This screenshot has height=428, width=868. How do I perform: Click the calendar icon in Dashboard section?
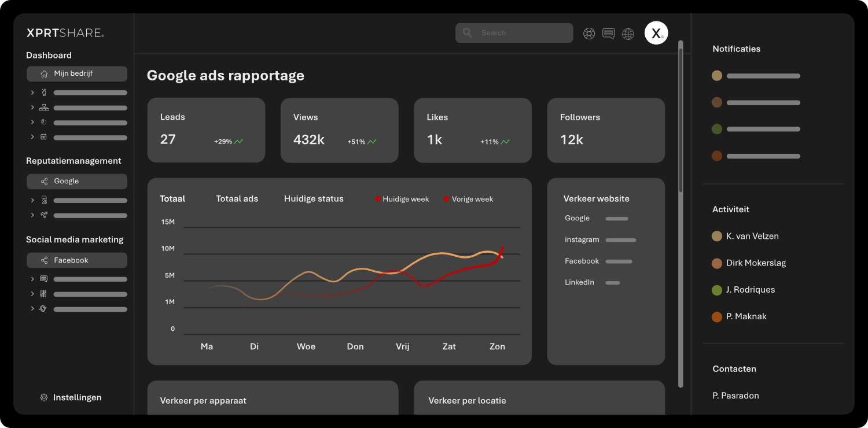(44, 137)
